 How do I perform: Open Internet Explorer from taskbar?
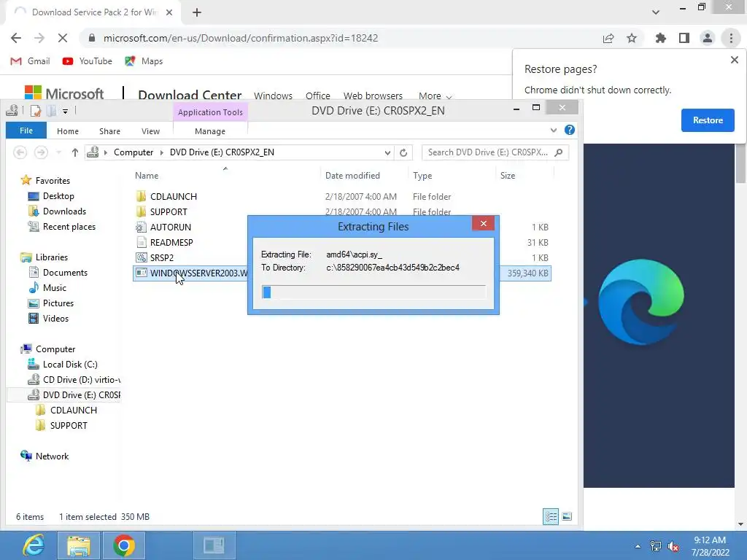tap(34, 545)
